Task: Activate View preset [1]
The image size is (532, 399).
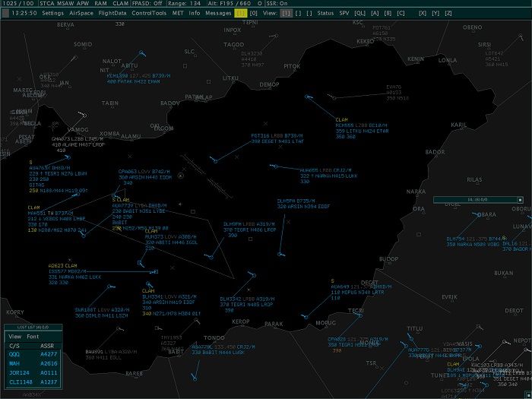Action: point(287,13)
